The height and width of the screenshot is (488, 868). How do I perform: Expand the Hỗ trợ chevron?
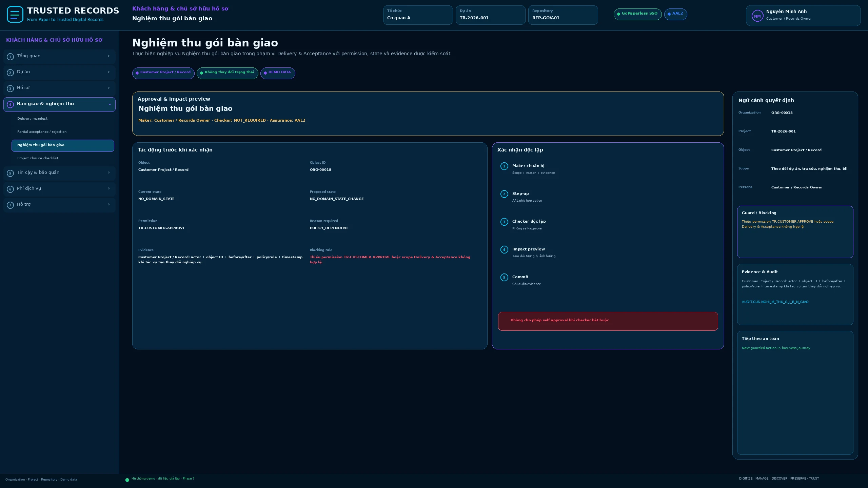pos(109,204)
